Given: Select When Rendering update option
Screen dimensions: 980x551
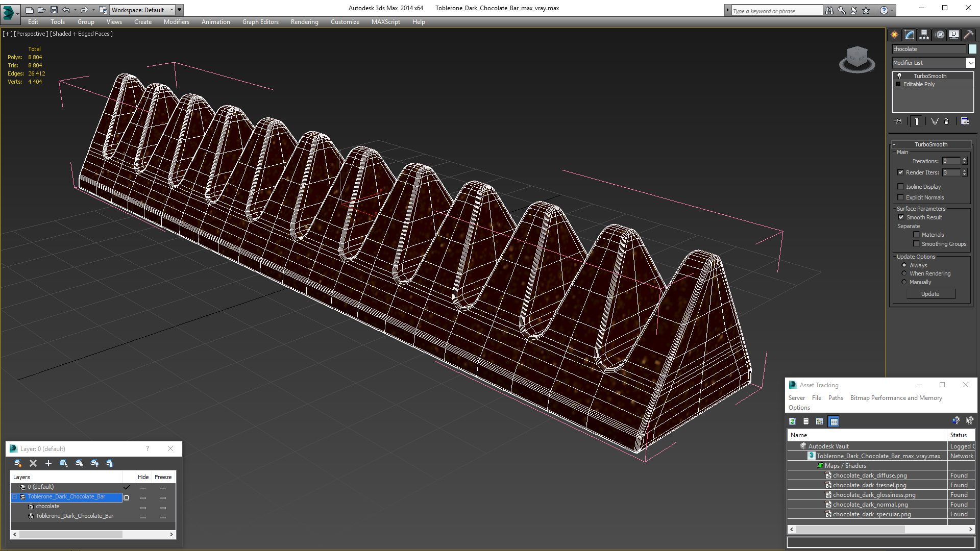Looking at the screenshot, I should point(904,273).
